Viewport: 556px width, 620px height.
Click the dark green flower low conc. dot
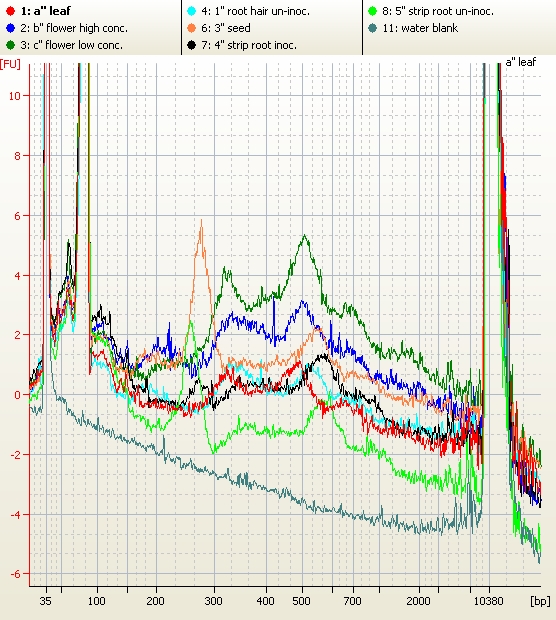point(10,45)
